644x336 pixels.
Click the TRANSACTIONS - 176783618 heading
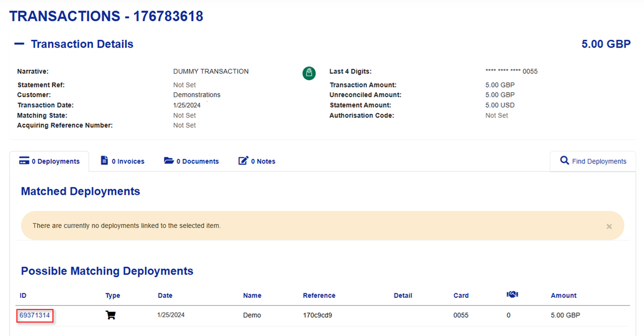[106, 16]
